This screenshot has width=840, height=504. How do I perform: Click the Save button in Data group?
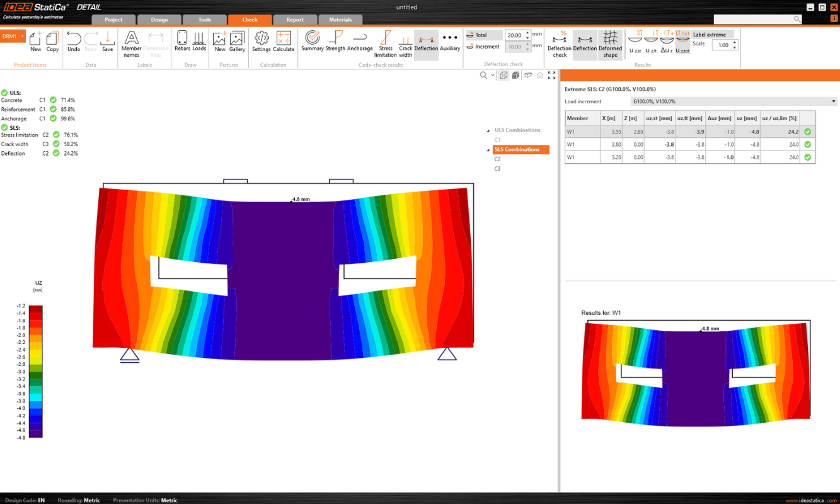(108, 41)
